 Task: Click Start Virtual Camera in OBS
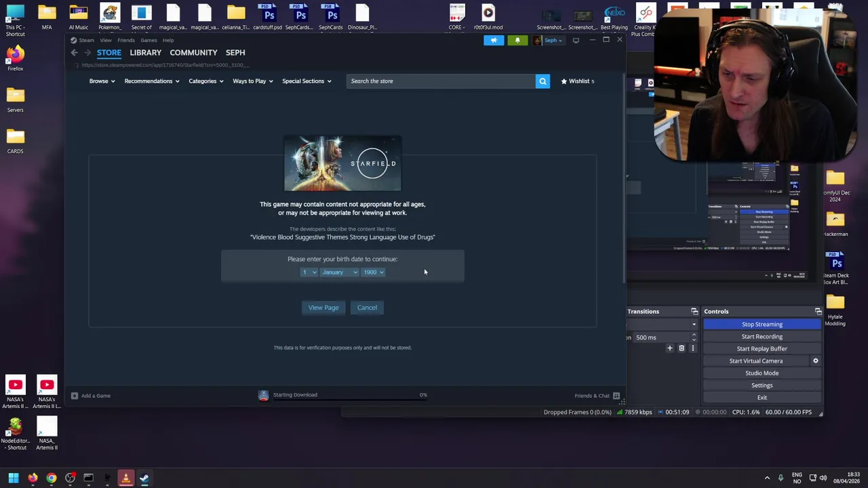(756, 361)
